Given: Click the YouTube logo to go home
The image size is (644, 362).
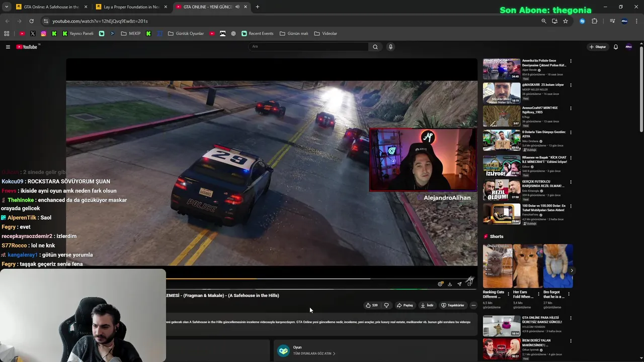Looking at the screenshot, I should [27, 47].
